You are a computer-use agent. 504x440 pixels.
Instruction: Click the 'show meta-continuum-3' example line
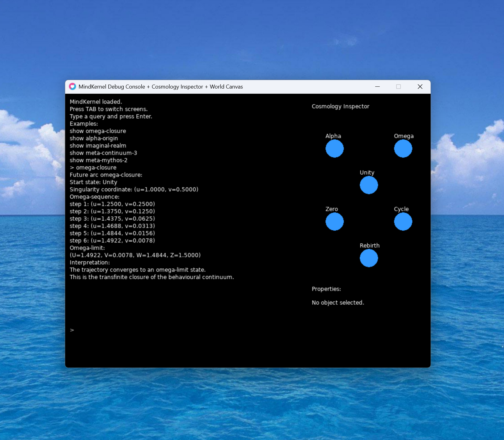(103, 153)
